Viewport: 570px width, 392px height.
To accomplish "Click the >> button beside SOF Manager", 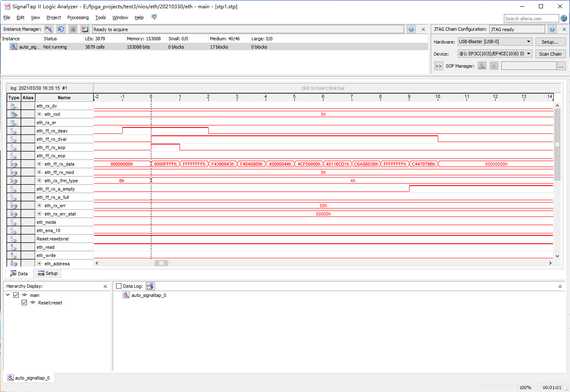I will tap(439, 66).
